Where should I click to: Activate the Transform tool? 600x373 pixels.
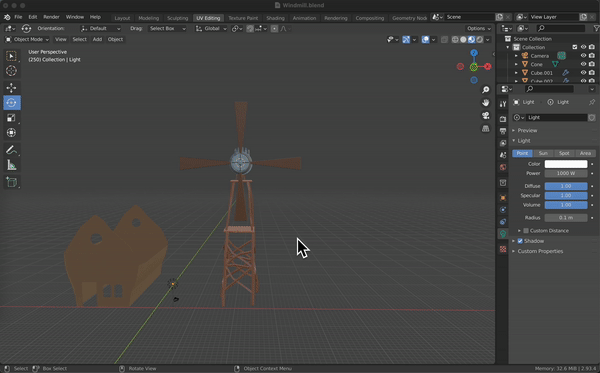(11, 132)
